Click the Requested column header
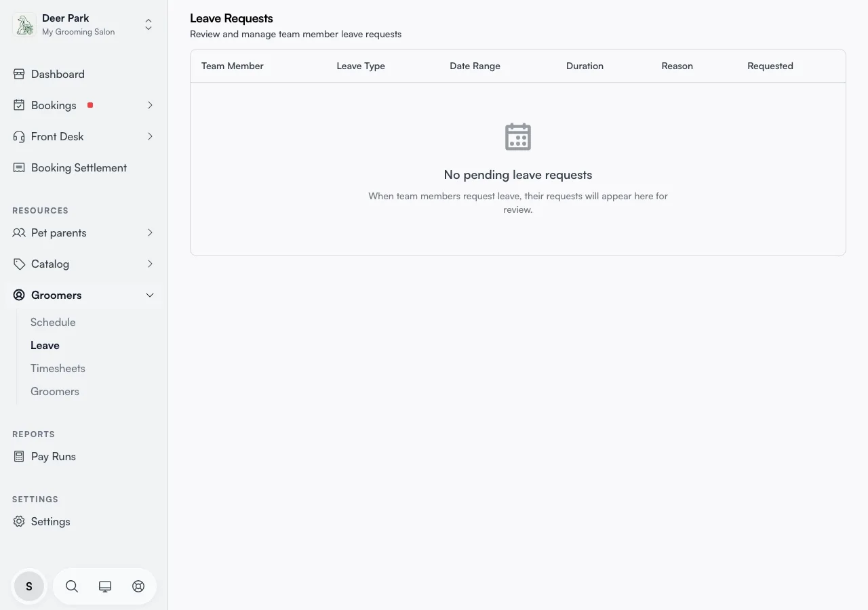 coord(770,66)
